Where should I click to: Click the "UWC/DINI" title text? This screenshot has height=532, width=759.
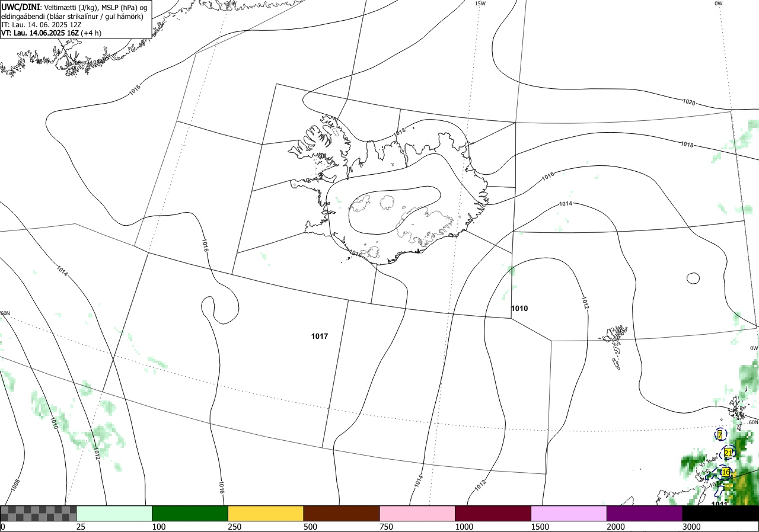point(21,7)
